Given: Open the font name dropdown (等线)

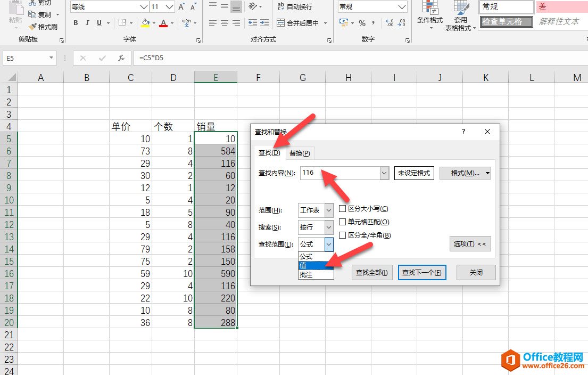Looking at the screenshot, I should click(x=144, y=7).
